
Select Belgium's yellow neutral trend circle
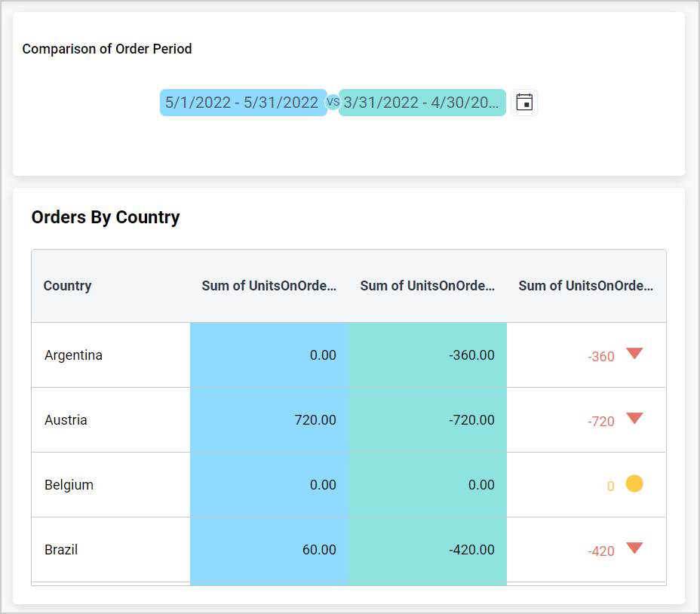(634, 484)
